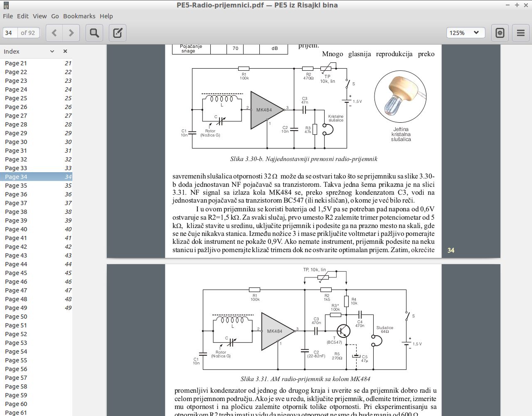Jump to Page 24 in index

[36, 89]
